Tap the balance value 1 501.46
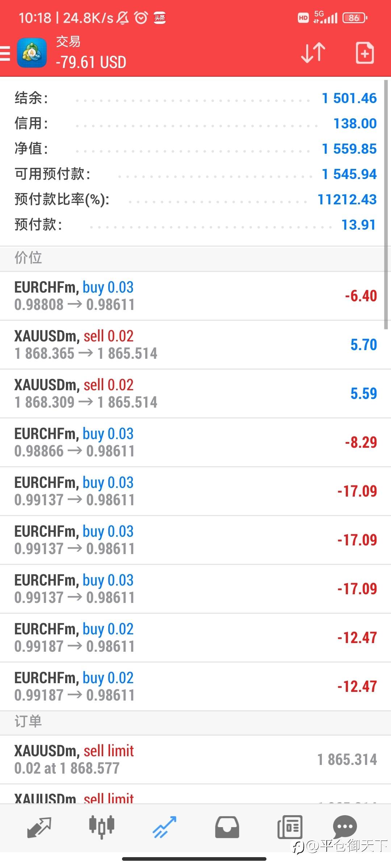391x868 pixels. click(x=349, y=98)
